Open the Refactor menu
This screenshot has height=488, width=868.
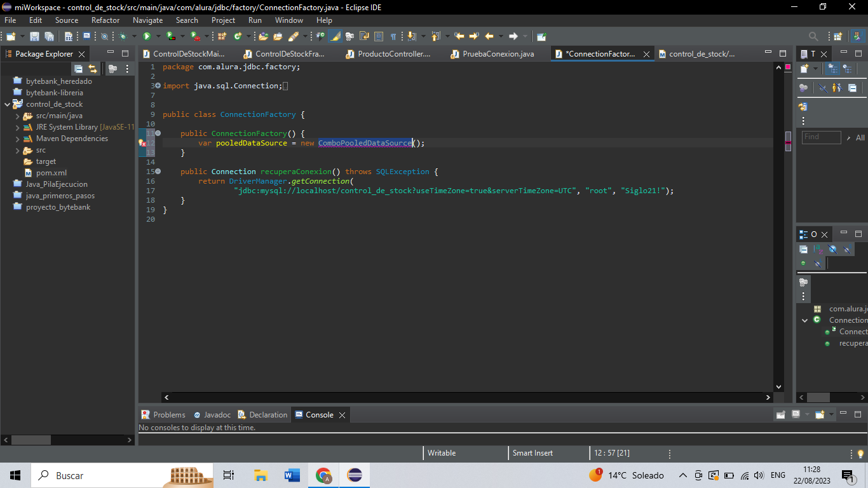pyautogui.click(x=105, y=20)
